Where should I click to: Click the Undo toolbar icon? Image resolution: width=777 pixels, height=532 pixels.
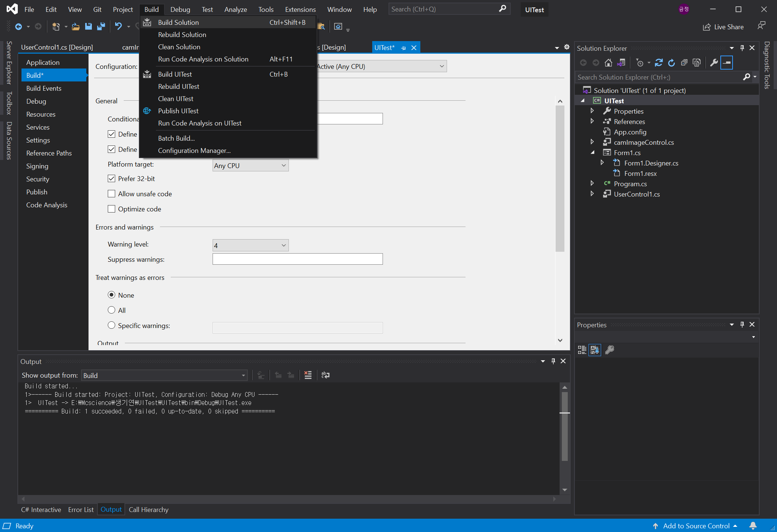tap(118, 27)
